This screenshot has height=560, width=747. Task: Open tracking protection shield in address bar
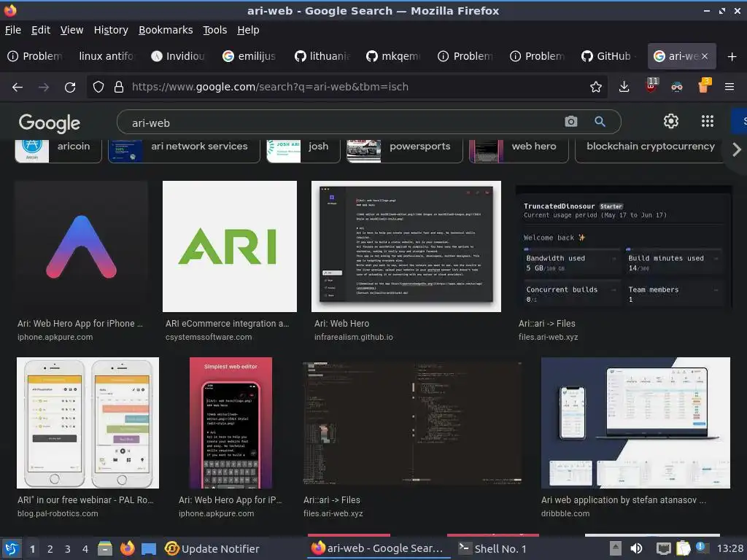pos(98,87)
